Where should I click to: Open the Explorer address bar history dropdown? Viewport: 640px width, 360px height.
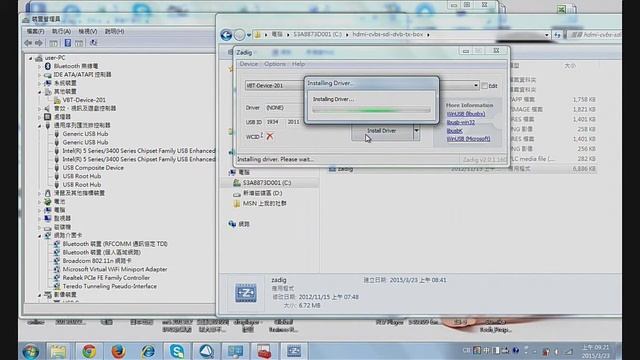click(547, 35)
